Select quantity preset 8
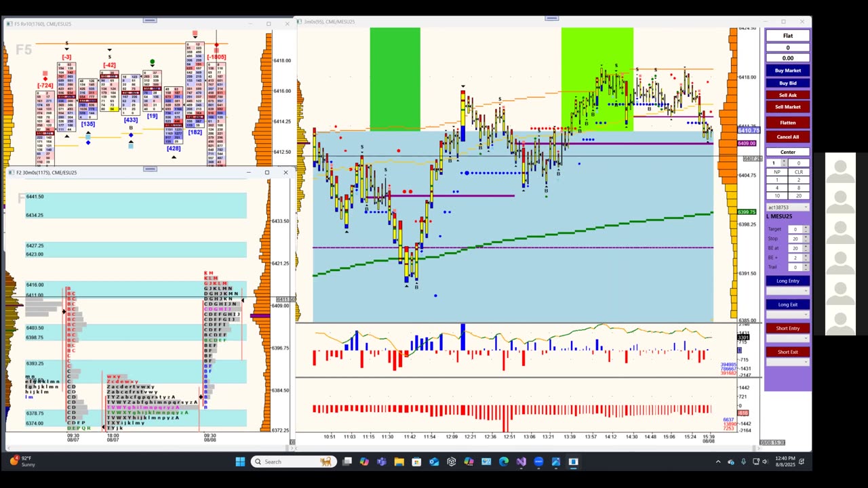Screen dimensions: 868x488 [798, 188]
